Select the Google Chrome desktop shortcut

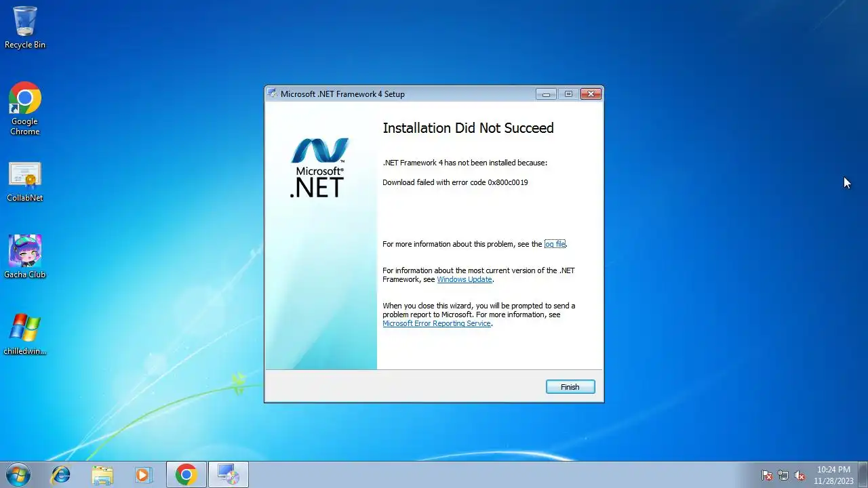[x=25, y=109]
